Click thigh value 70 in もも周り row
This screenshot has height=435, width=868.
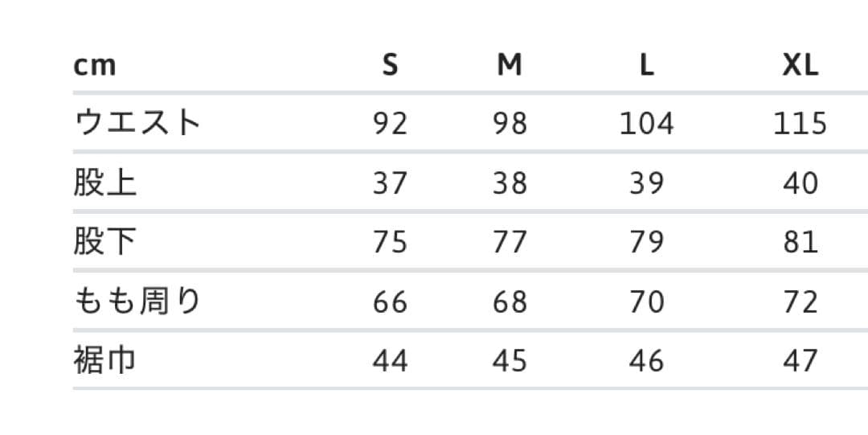[647, 302]
